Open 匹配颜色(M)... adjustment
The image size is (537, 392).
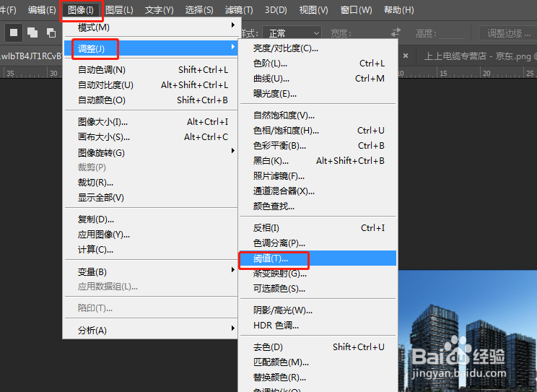tap(318, 362)
